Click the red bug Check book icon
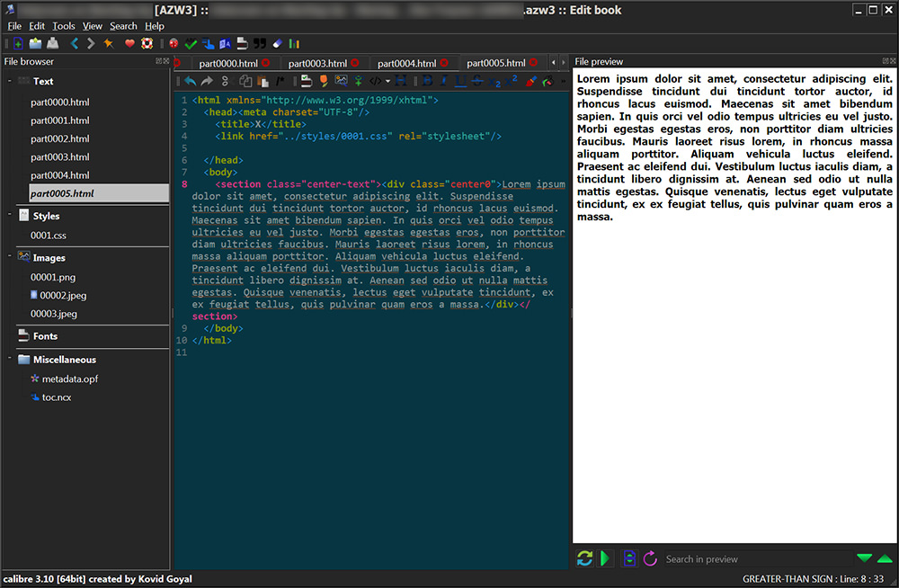 coord(174,43)
